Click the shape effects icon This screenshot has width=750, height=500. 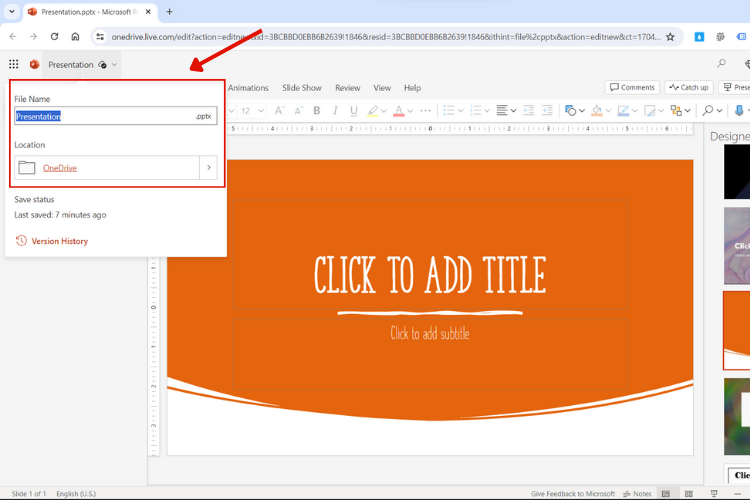point(650,111)
